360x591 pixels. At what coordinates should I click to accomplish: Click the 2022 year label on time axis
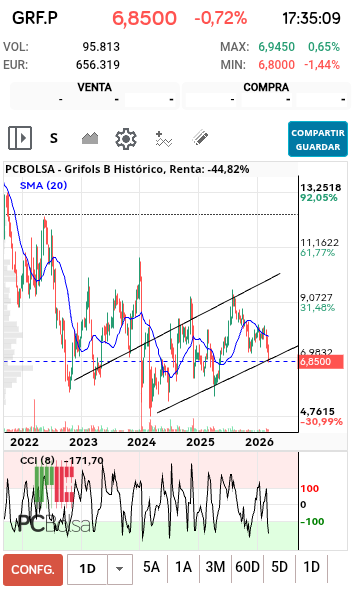click(x=25, y=442)
